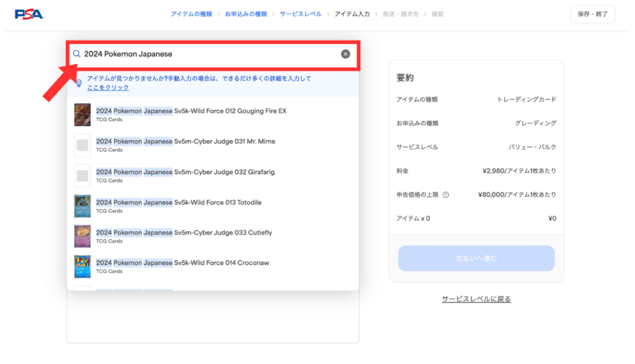635x364 pixels.
Task: Open the Cutiefly card thumbnail
Action: pos(82,236)
